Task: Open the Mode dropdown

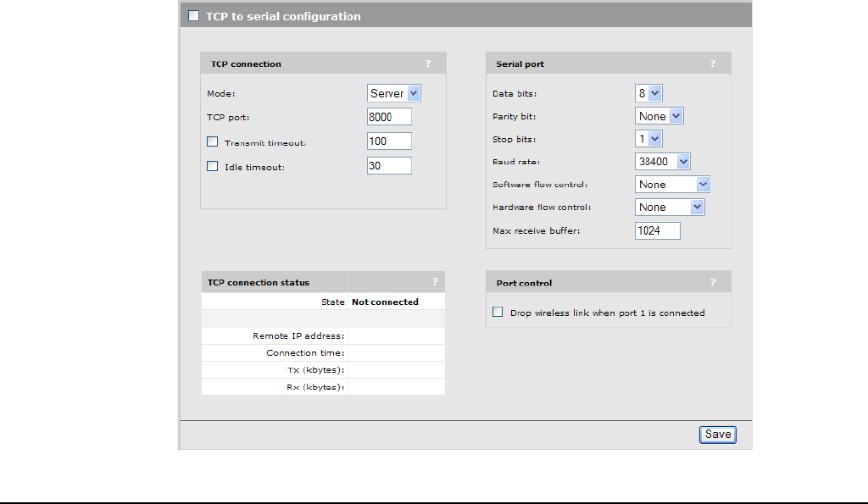Action: pyautogui.click(x=394, y=93)
